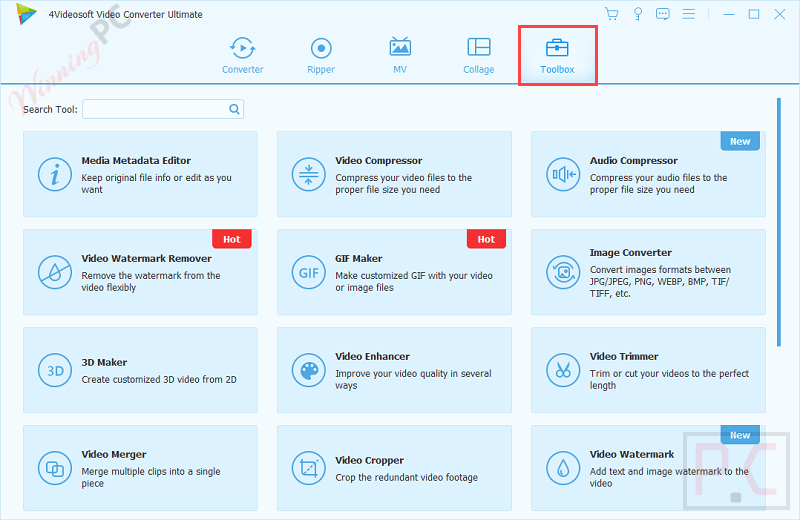The height and width of the screenshot is (520, 800).
Task: Click the Video Trimmer scissors icon
Action: [x=563, y=370]
